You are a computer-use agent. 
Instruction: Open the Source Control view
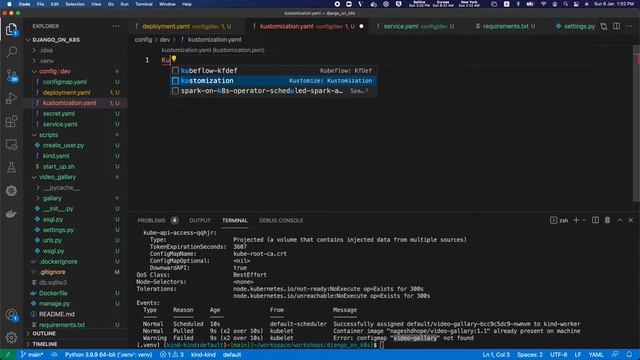point(11,75)
